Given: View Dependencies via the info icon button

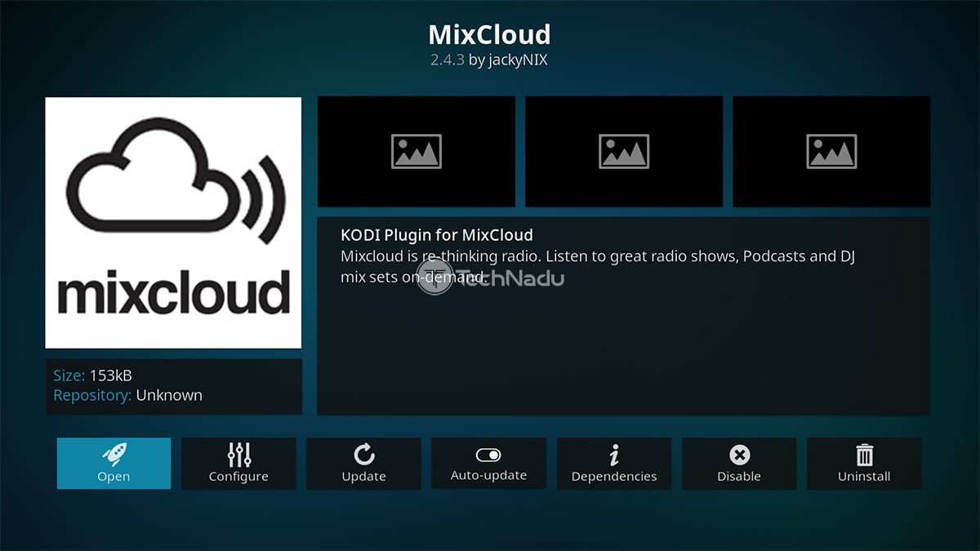Looking at the screenshot, I should click(x=614, y=464).
